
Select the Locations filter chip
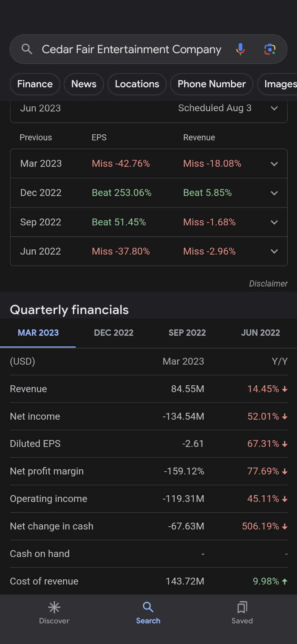click(137, 84)
